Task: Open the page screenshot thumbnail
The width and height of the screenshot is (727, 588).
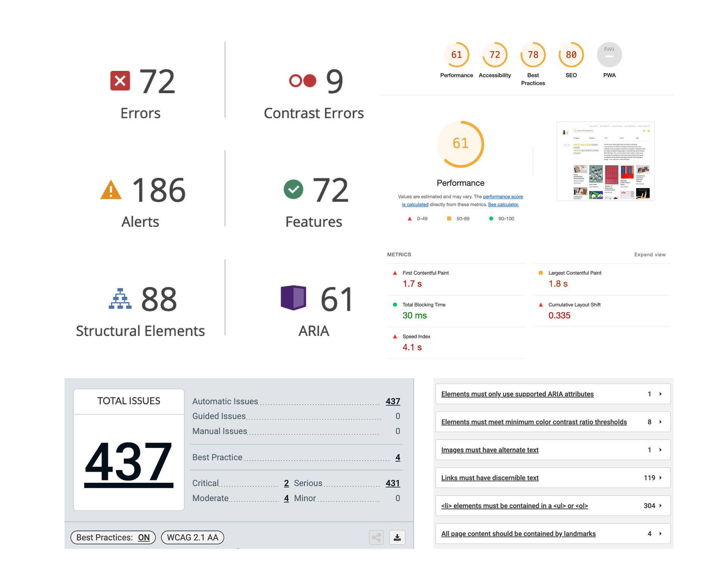Action: coord(605,161)
